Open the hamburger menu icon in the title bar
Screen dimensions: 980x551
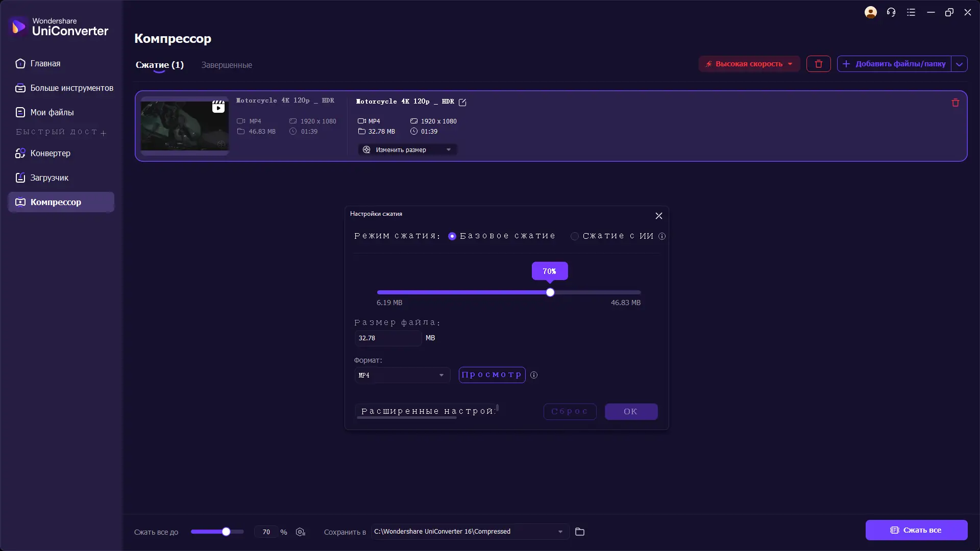click(911, 12)
